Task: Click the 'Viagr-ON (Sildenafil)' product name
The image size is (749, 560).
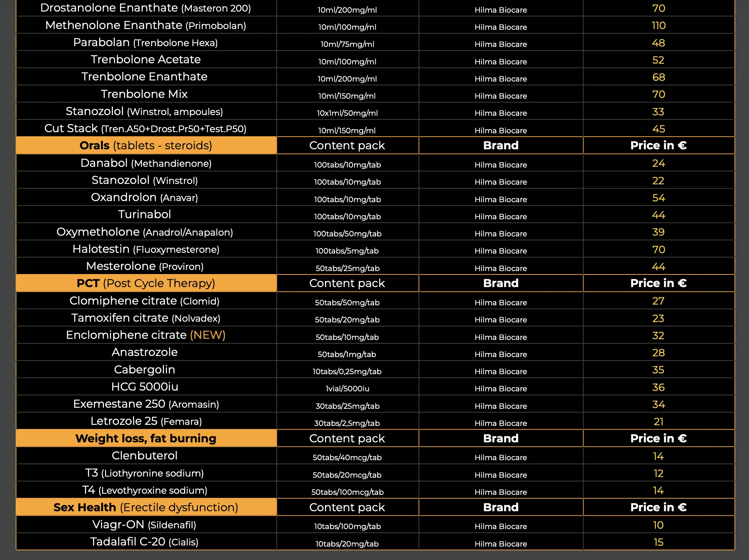Action: 144,525
